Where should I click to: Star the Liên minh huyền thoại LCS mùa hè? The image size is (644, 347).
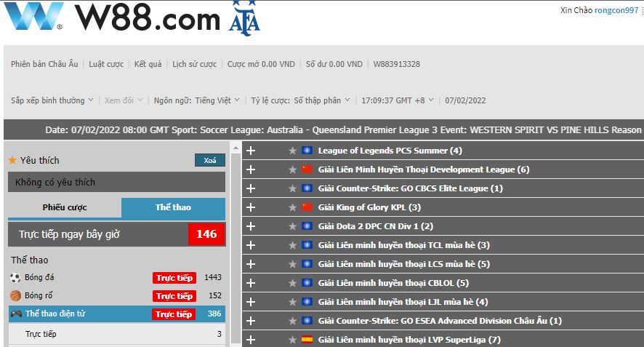(292, 264)
